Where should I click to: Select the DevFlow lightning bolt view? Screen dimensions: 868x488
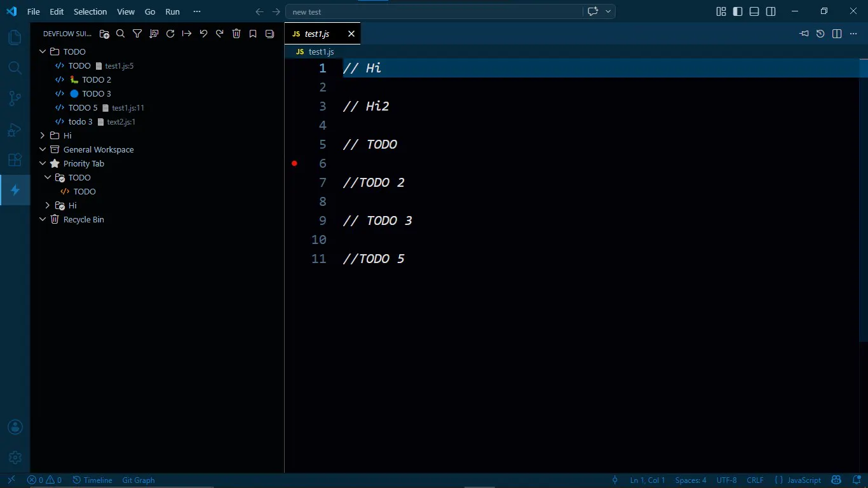[x=15, y=190]
